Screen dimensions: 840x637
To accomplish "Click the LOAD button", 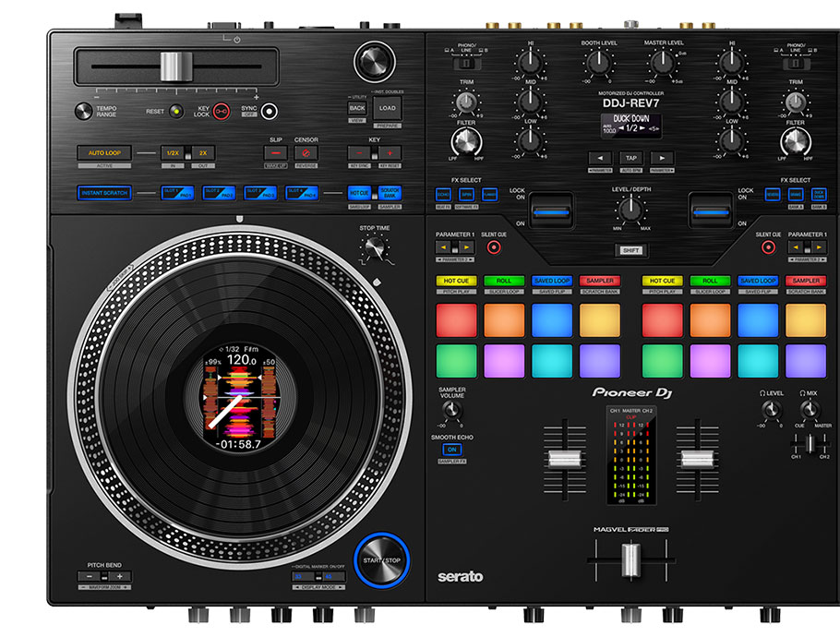I will pyautogui.click(x=388, y=108).
